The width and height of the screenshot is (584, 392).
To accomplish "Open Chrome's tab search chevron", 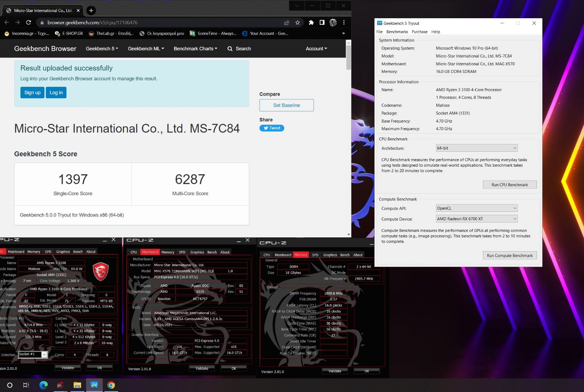I will tap(296, 5).
